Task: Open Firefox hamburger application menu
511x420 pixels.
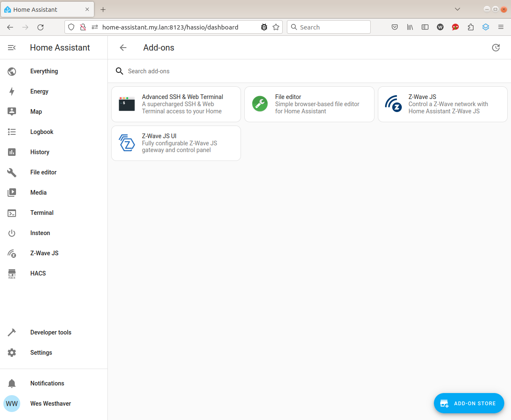Action: (501, 27)
